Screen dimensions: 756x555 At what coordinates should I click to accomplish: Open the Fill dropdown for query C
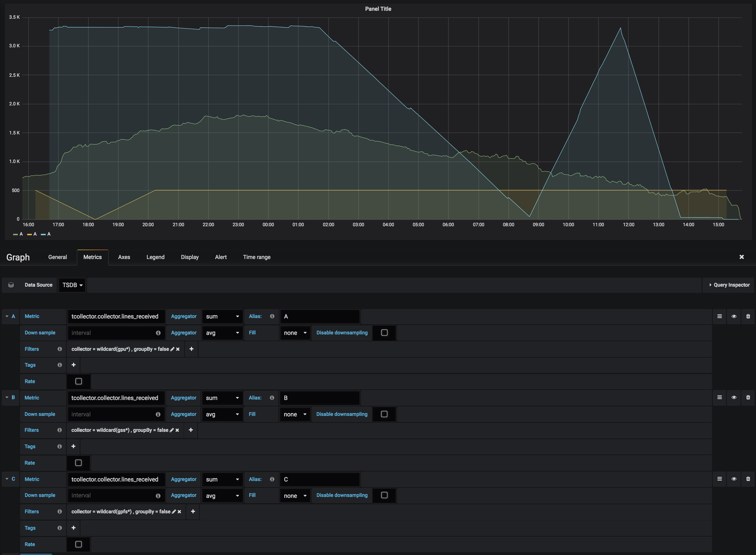pyautogui.click(x=295, y=495)
